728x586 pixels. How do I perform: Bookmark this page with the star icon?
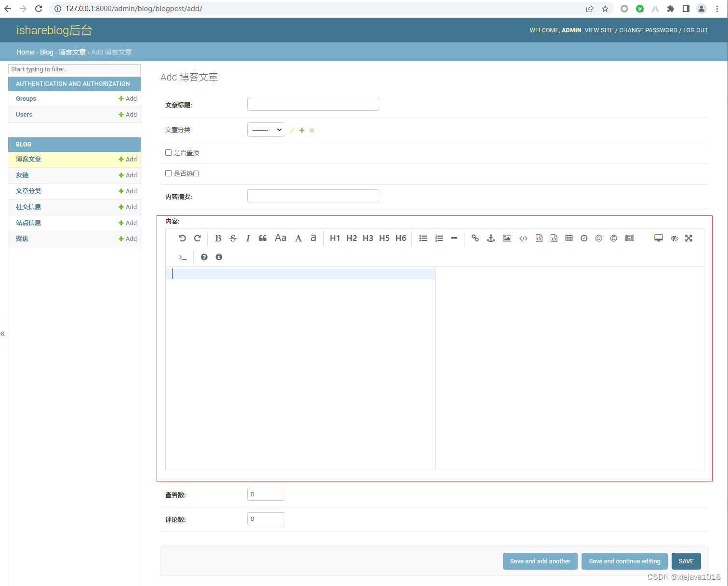[605, 9]
